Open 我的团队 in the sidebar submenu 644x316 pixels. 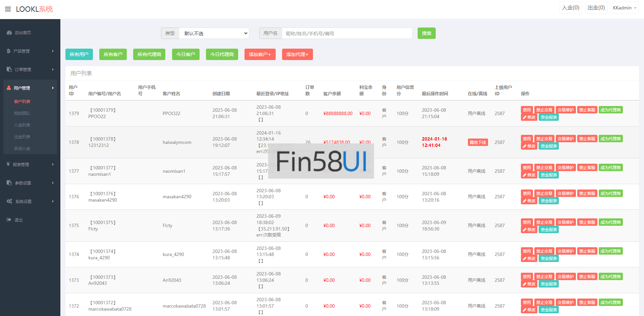22,113
